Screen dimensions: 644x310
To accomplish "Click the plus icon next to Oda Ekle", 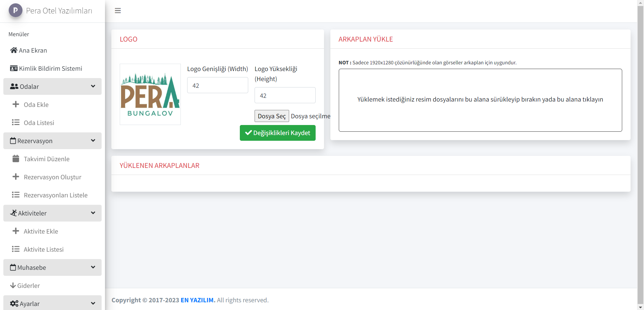I will click(x=16, y=104).
